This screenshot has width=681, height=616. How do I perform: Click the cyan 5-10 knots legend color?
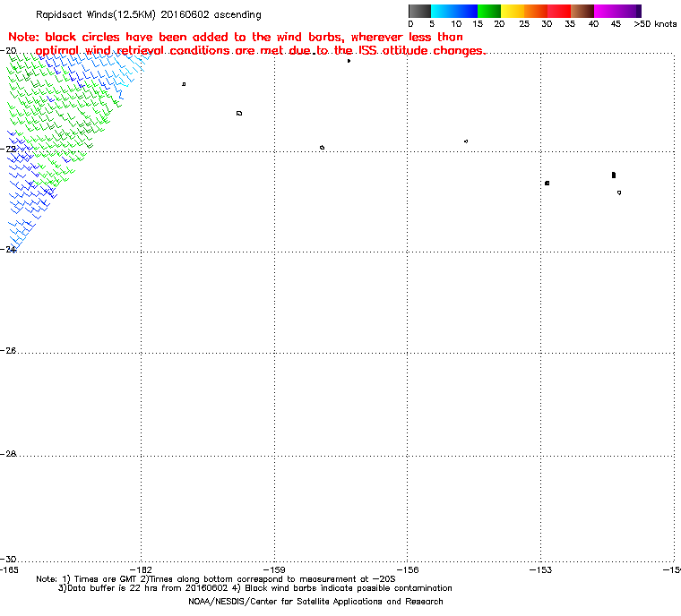pos(443,11)
